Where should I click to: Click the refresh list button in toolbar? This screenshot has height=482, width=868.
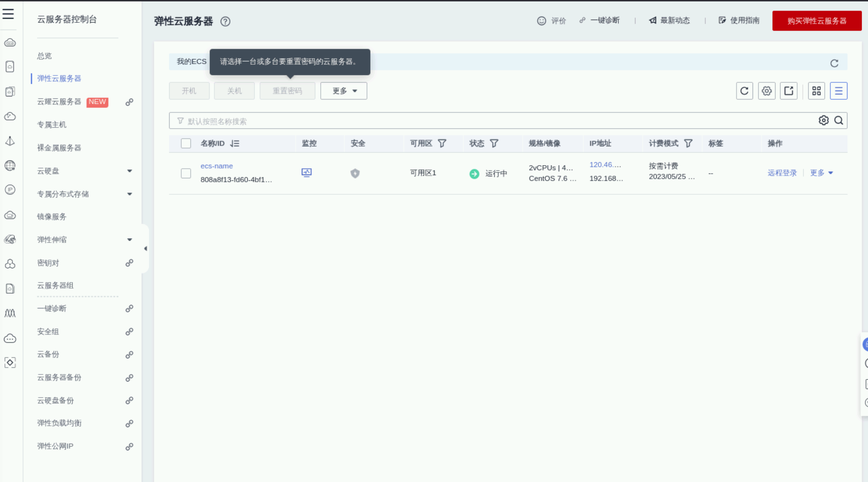(745, 91)
